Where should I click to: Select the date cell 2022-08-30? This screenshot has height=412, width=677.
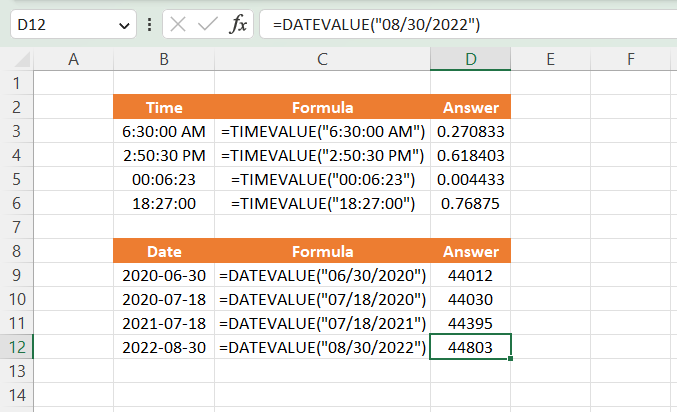(163, 347)
